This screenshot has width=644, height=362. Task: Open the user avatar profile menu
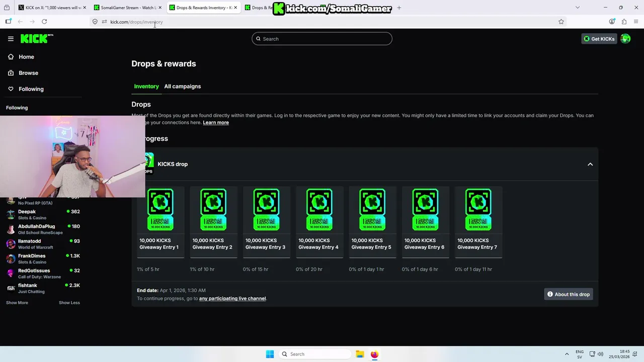(625, 39)
